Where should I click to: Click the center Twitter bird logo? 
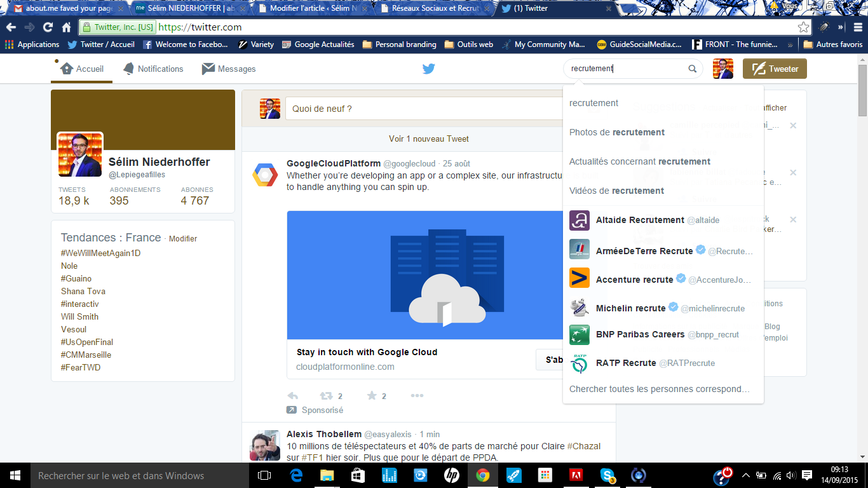click(429, 69)
